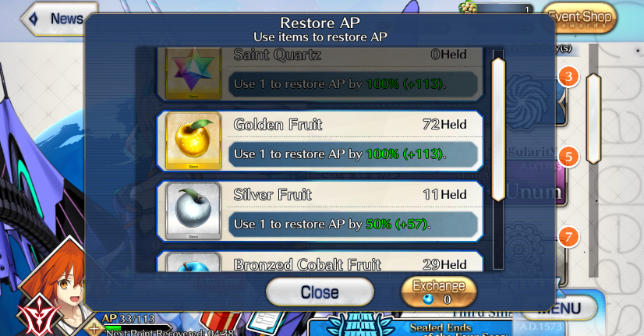This screenshot has height=336, width=644.
Task: Go back using the News button
Action: [x=58, y=19]
